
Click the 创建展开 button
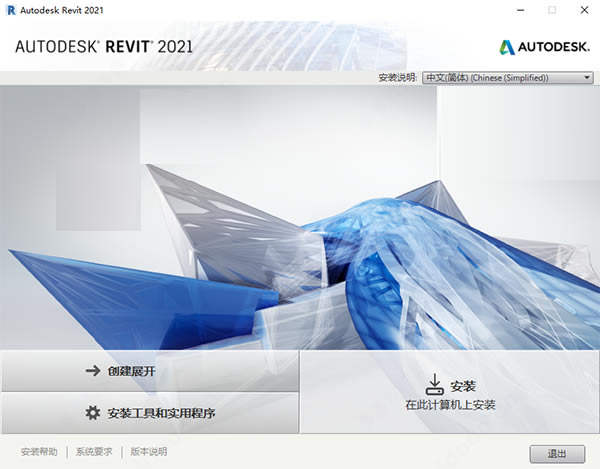(150, 371)
